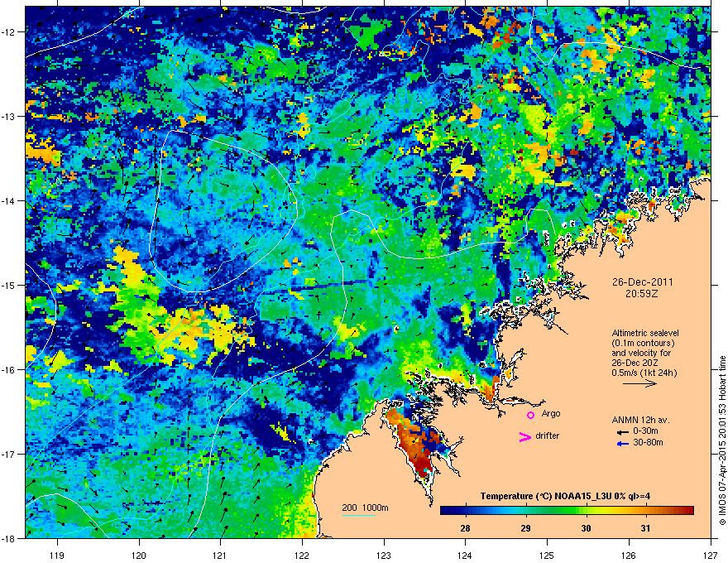Click the 'Argo' legend label
728x563 pixels.
pos(551,414)
